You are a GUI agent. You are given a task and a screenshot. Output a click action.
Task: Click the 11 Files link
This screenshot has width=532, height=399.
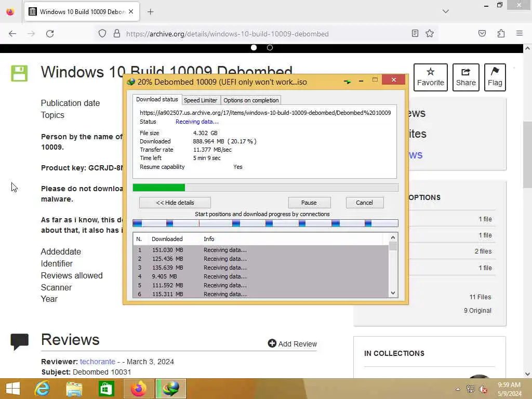coord(480,297)
